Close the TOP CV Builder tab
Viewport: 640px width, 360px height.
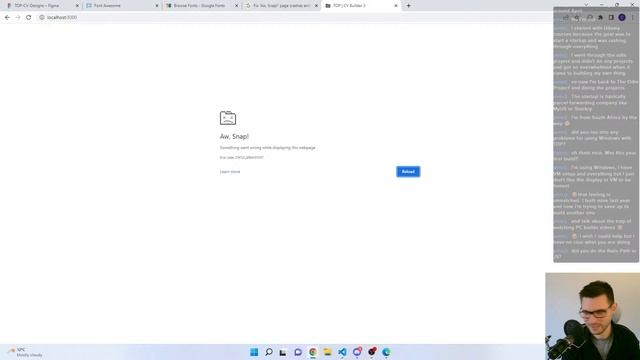396,6
